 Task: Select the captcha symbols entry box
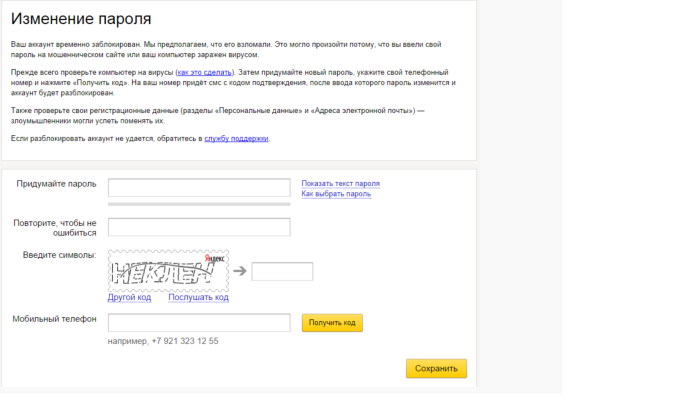pos(282,272)
